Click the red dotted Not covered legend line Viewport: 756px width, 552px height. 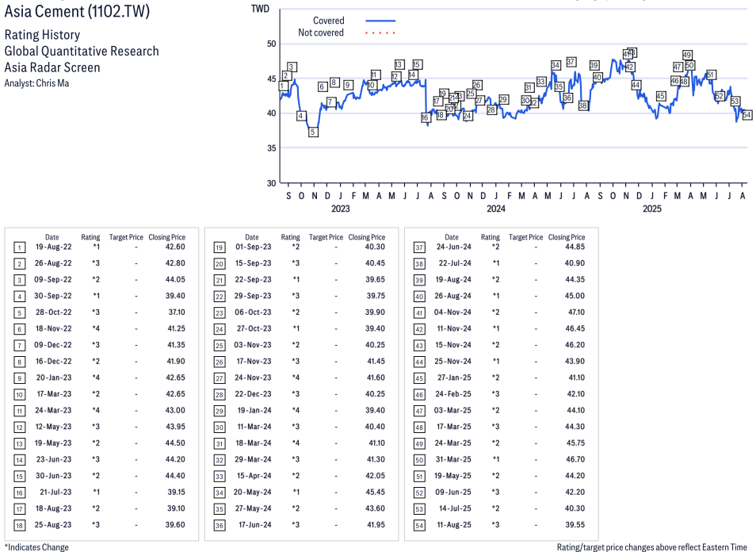tap(380, 33)
